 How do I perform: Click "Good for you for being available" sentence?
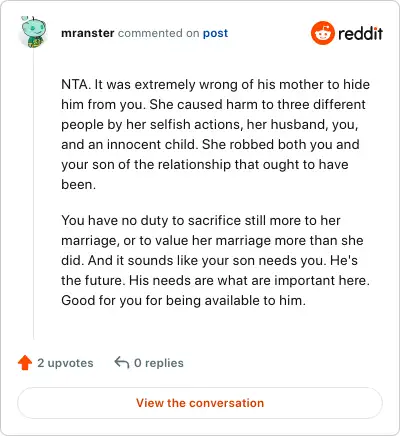pyautogui.click(x=183, y=300)
